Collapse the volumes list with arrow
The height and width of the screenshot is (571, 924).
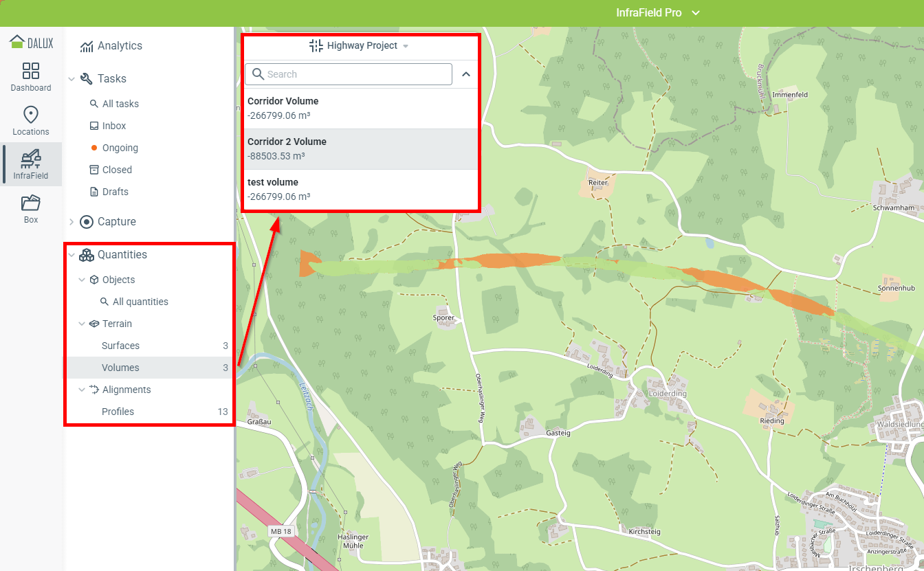pyautogui.click(x=465, y=74)
